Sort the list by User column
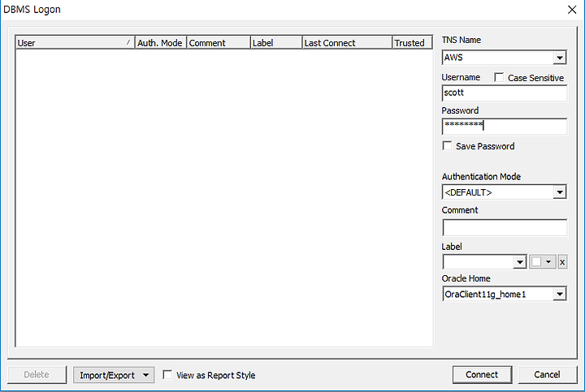Viewport: 585px width, 392px height. (x=75, y=43)
